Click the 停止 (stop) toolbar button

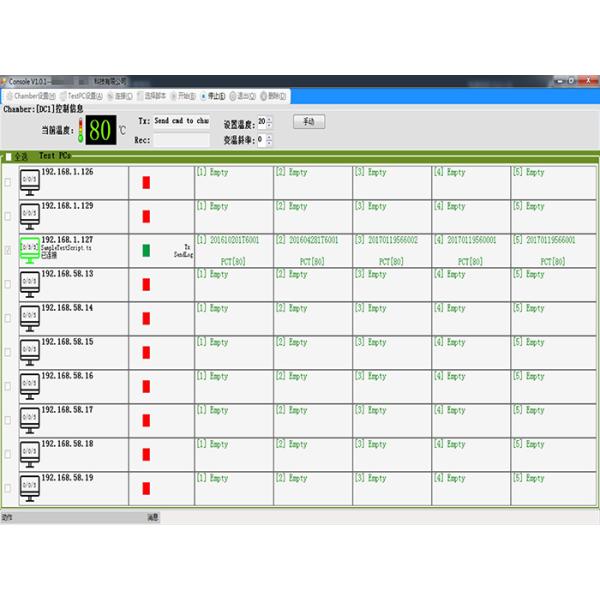coord(213,96)
